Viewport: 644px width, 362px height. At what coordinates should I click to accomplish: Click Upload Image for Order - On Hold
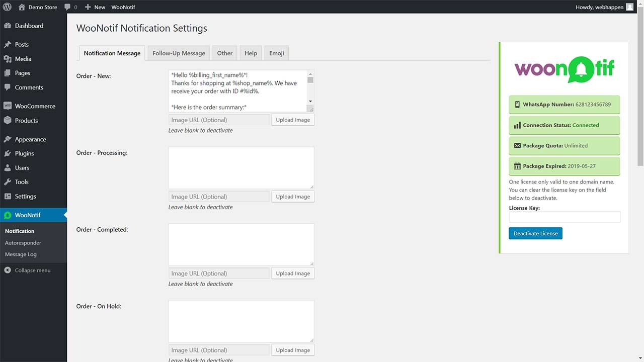pos(293,350)
